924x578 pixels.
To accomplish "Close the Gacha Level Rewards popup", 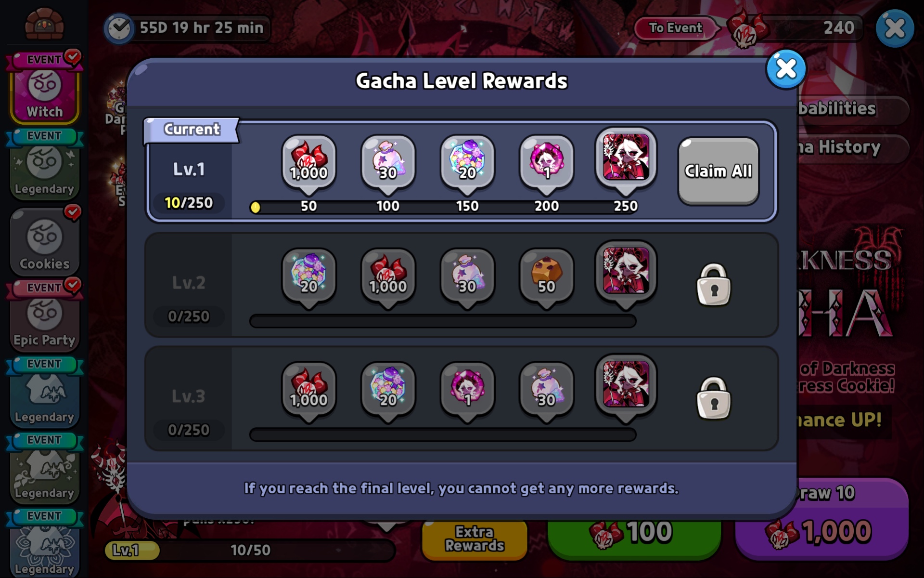I will (x=786, y=69).
